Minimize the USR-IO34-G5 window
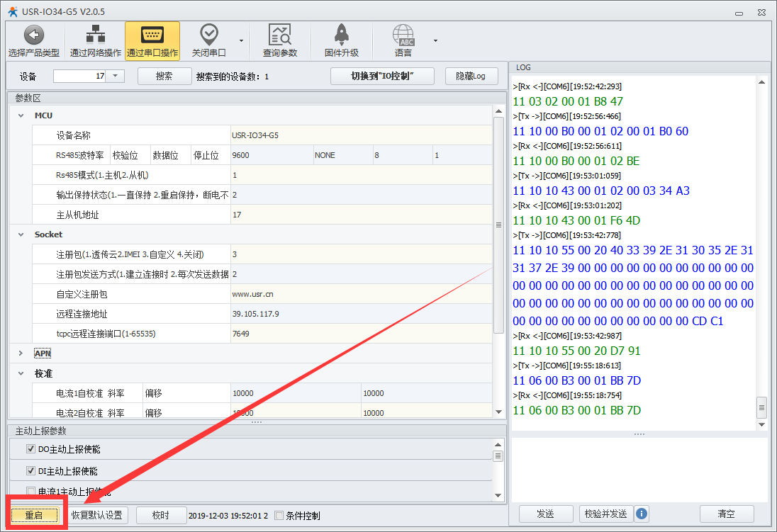Image resolution: width=777 pixels, height=532 pixels. click(x=739, y=13)
